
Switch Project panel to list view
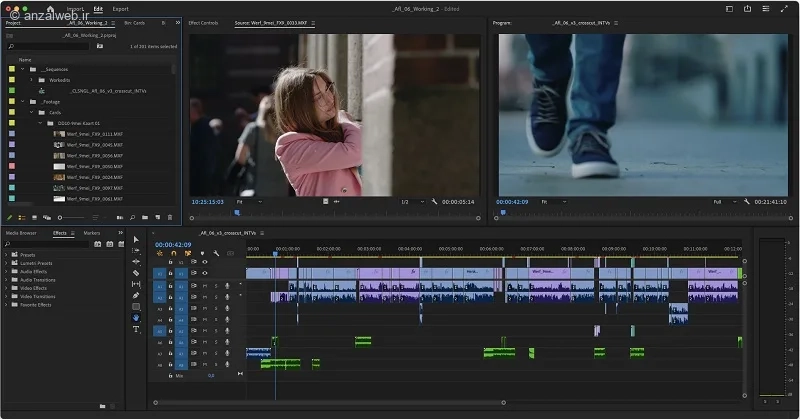click(22, 217)
